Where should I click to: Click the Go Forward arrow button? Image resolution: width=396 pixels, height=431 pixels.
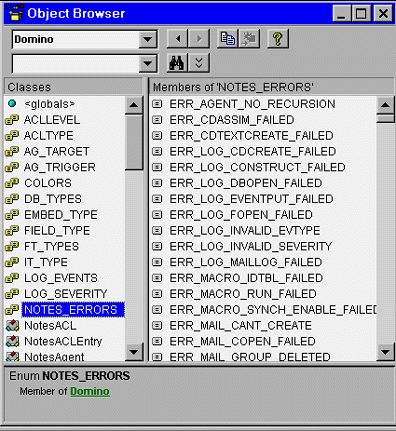click(199, 39)
